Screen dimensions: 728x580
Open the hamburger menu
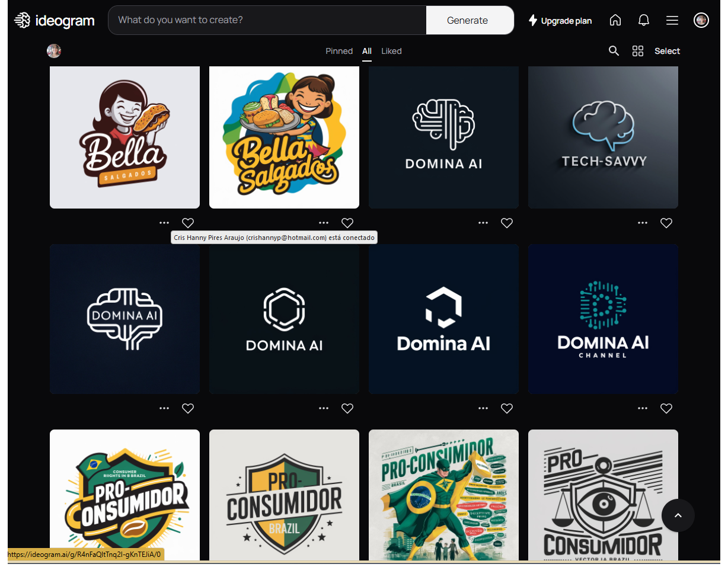point(672,20)
